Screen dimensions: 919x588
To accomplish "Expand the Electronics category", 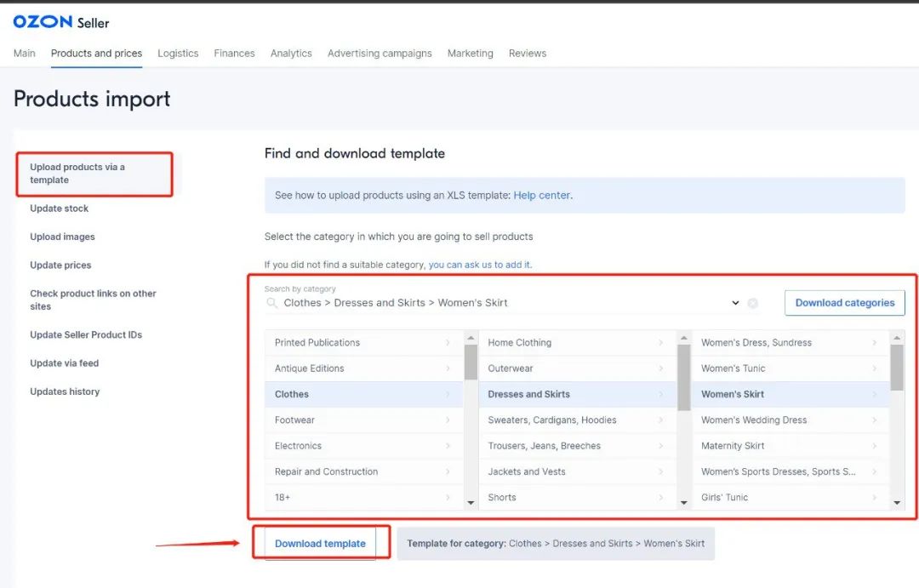I will [x=448, y=446].
